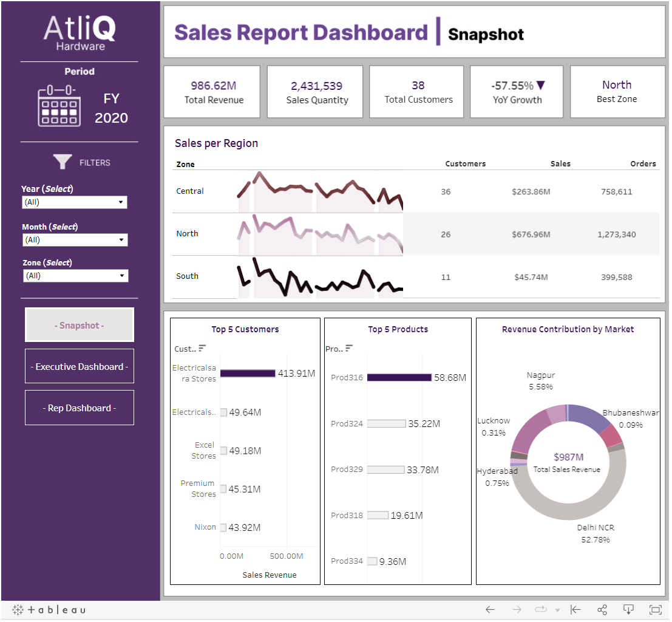Click the Download icon
Screen dimensions: 672x622
628,610
